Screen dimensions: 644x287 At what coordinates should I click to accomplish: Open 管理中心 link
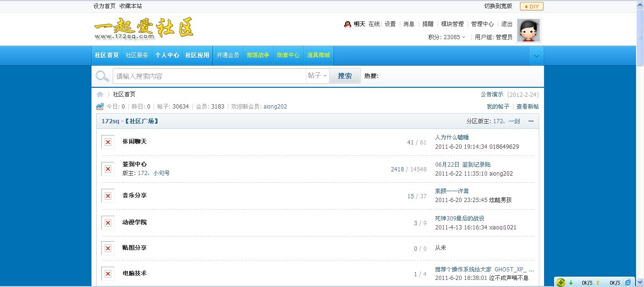482,24
